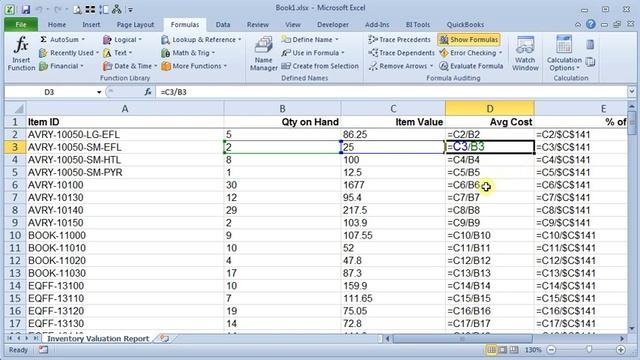Click the horizontal scrollbar thumb

462,338
